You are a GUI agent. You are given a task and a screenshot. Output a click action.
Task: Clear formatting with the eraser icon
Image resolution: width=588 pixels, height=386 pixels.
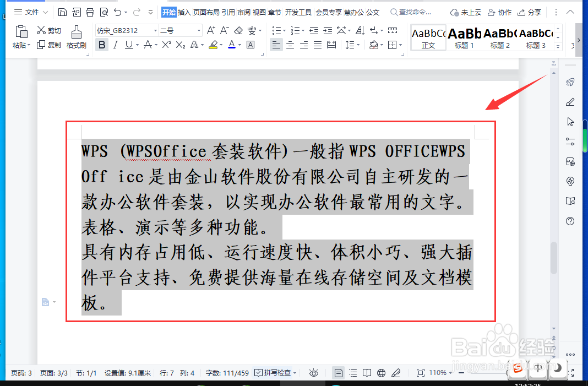point(238,30)
